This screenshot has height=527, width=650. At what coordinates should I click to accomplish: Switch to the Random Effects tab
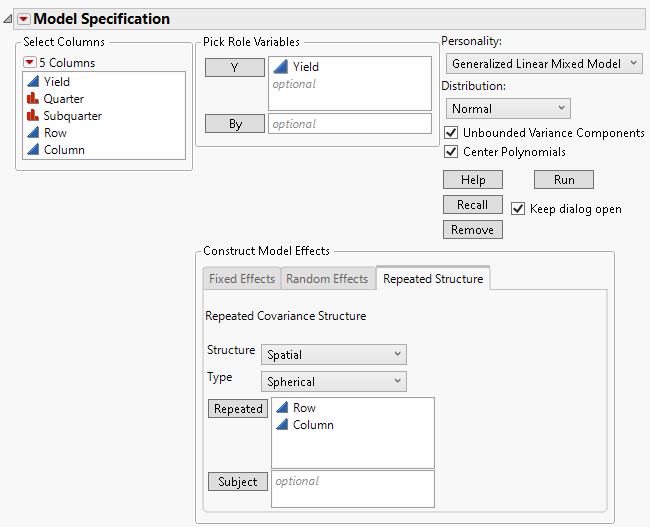[327, 279]
